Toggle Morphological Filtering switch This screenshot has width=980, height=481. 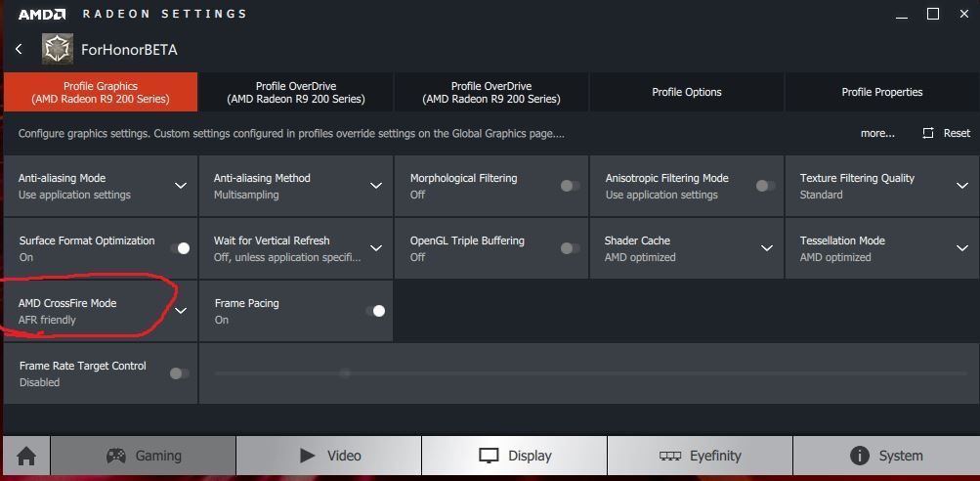click(x=570, y=186)
